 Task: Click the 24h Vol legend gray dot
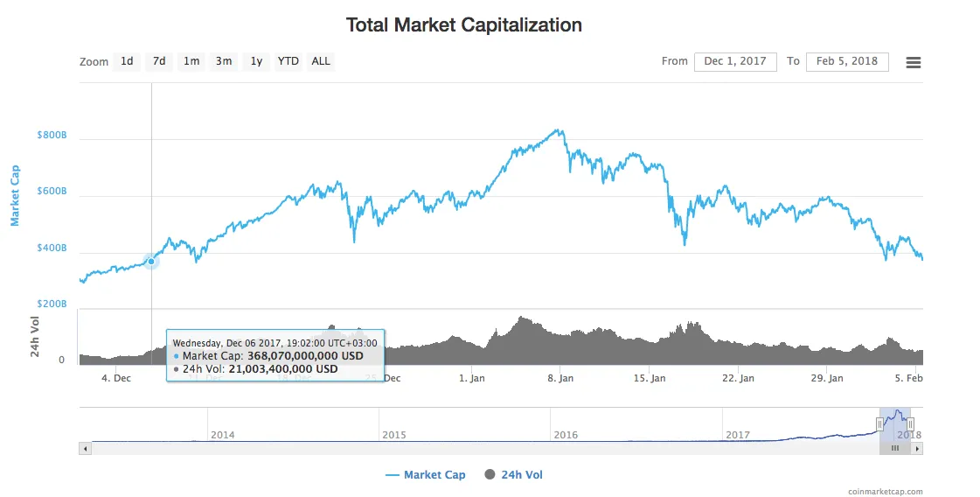point(490,474)
